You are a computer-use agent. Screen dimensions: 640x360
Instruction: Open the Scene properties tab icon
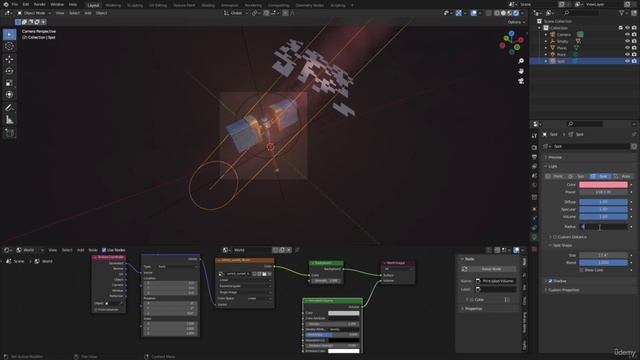tap(534, 176)
